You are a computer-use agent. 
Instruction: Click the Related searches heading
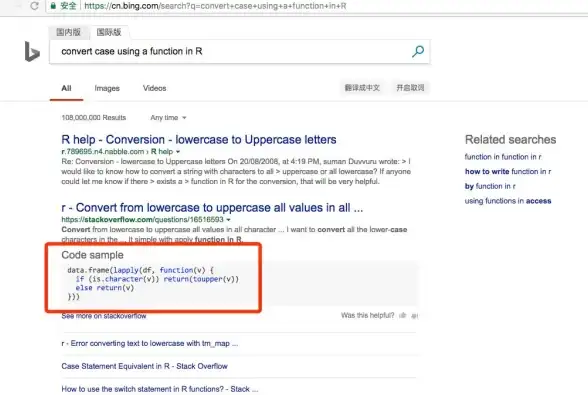pyautogui.click(x=510, y=140)
